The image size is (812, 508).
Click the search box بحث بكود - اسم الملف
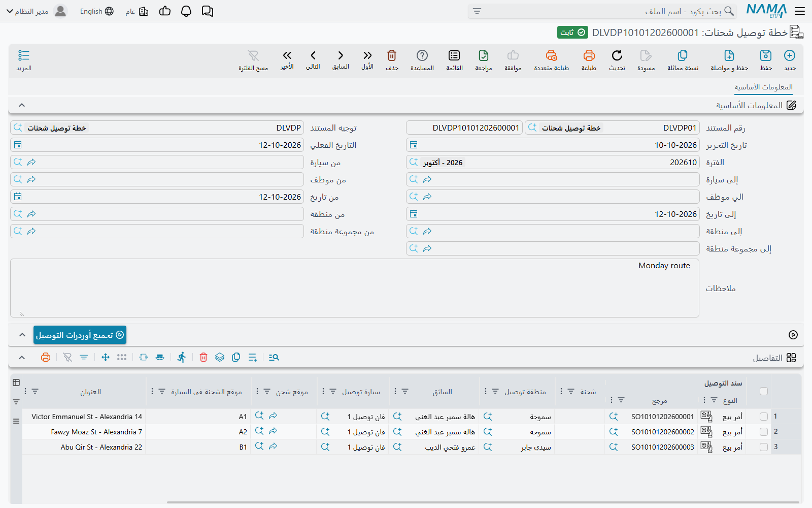602,11
